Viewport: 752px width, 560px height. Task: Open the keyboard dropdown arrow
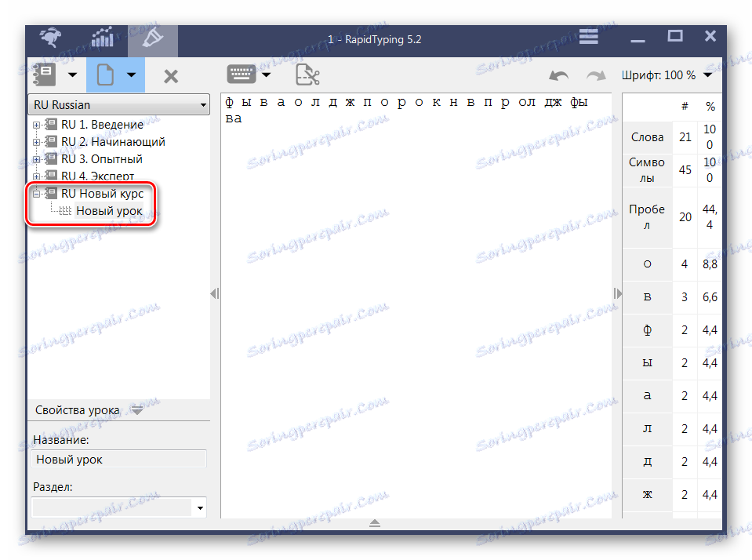[266, 75]
